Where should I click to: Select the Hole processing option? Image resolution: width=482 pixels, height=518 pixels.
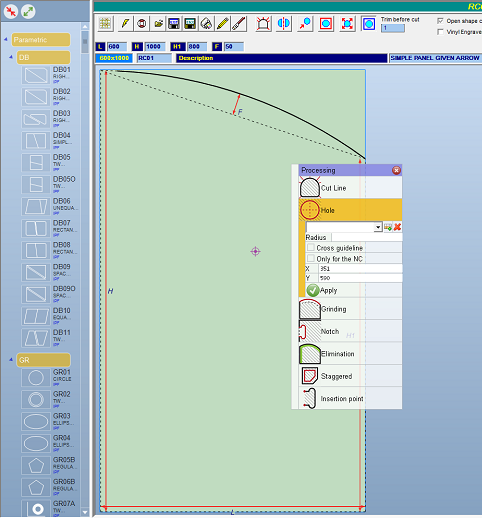point(350,210)
